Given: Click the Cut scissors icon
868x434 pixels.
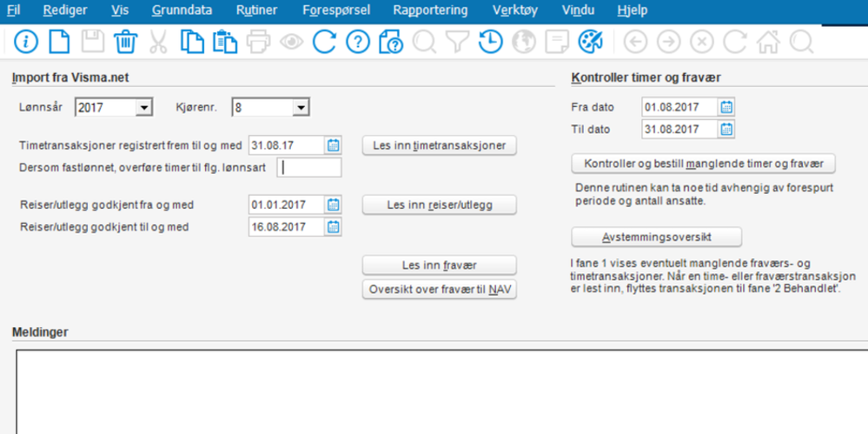Looking at the screenshot, I should 158,42.
